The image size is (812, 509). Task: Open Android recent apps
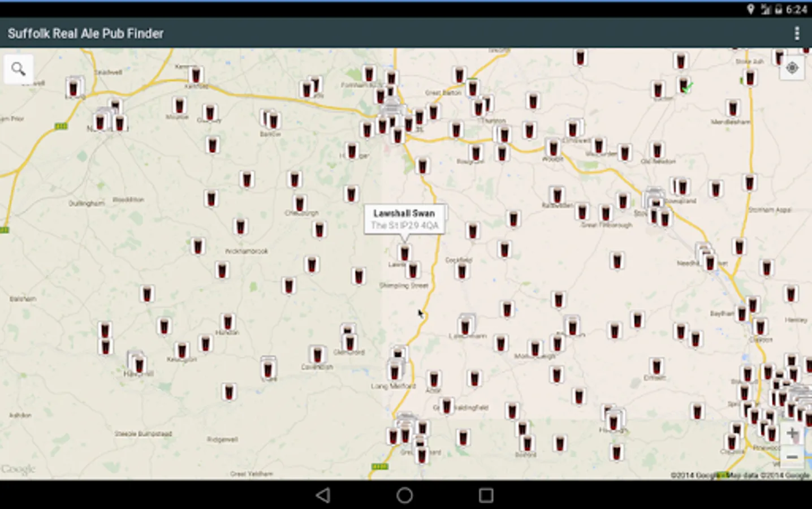486,495
